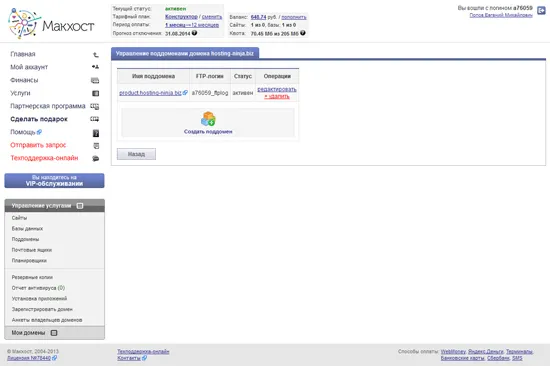Click the Партнерская программа icon
Image resolution: width=550 pixels, height=366 pixels.
point(95,106)
